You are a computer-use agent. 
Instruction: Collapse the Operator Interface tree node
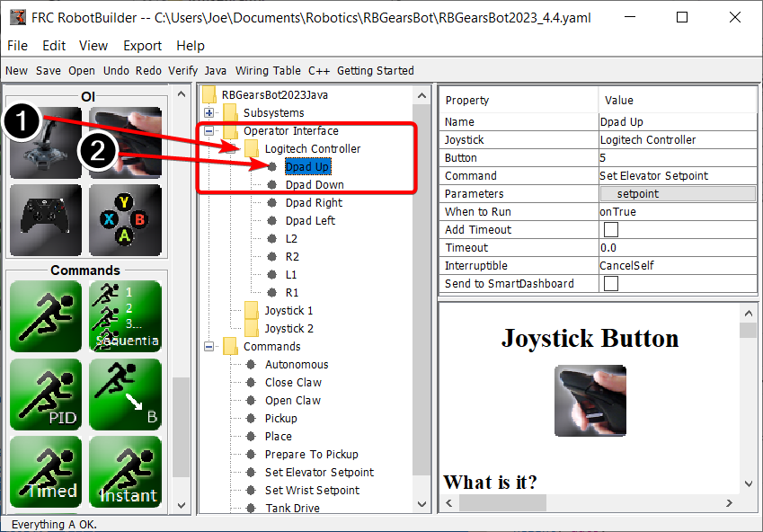[208, 130]
